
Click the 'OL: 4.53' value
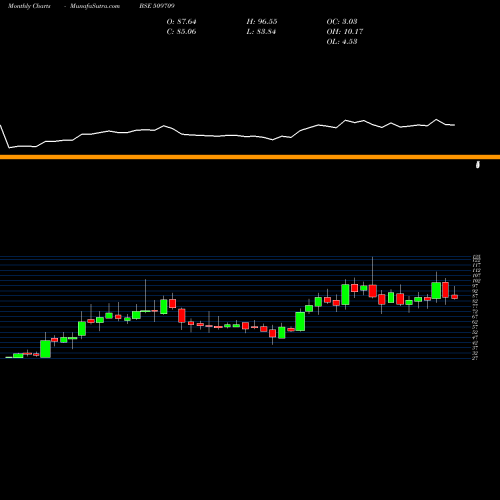tap(342, 42)
